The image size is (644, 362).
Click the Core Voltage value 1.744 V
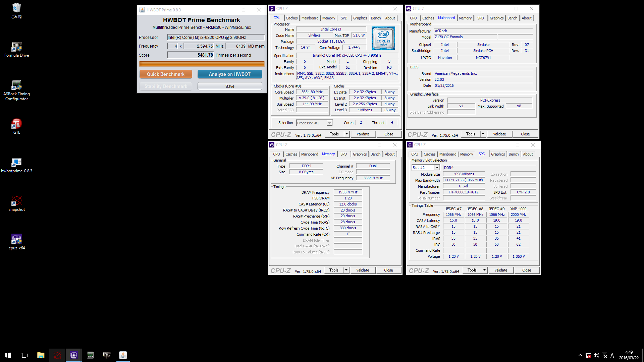[354, 47]
